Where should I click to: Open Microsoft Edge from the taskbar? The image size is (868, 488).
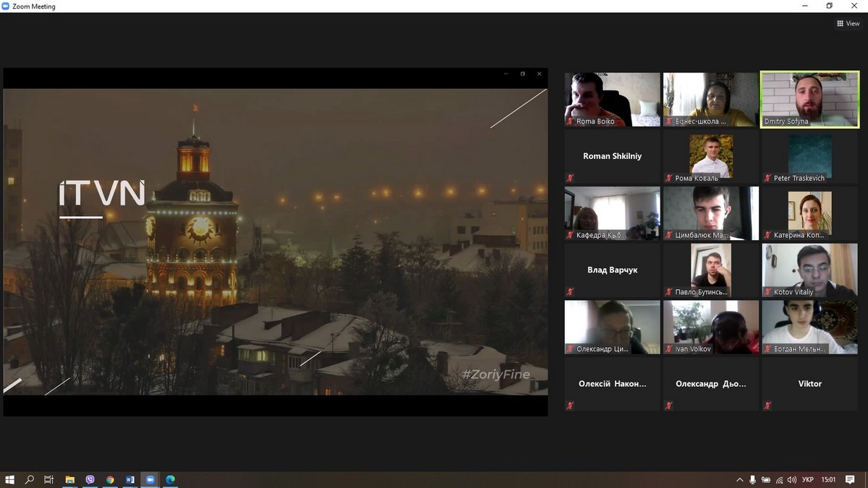tap(171, 479)
